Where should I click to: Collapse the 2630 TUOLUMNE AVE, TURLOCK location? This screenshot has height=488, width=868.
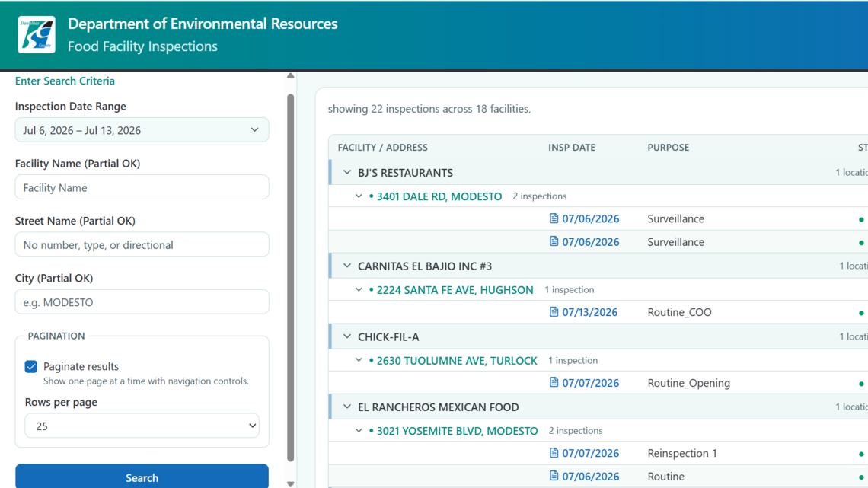[359, 360]
